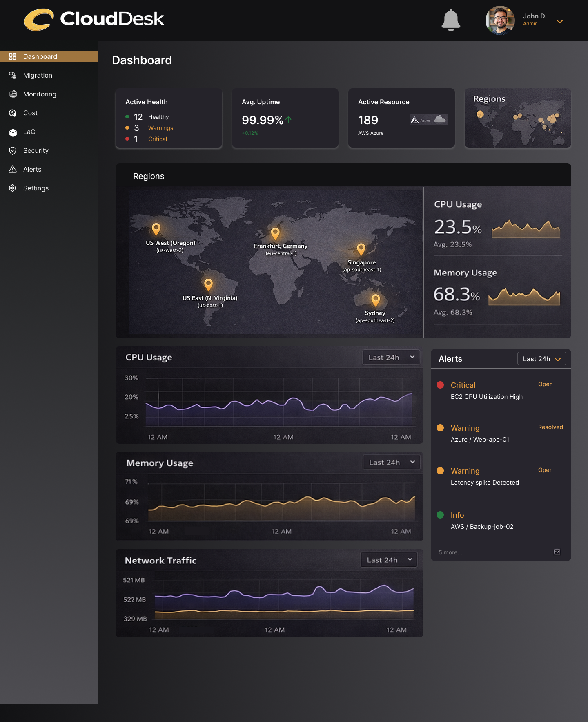Viewport: 588px width, 722px height.
Task: Open the Critical EC2 CPU Utilization alert
Action: [x=486, y=391]
